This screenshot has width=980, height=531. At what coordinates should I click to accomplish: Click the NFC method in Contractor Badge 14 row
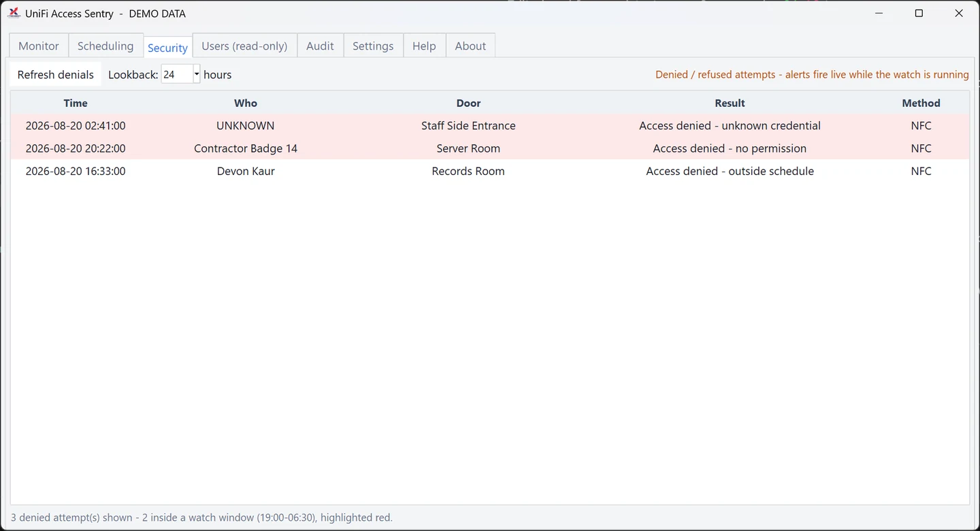pos(921,148)
